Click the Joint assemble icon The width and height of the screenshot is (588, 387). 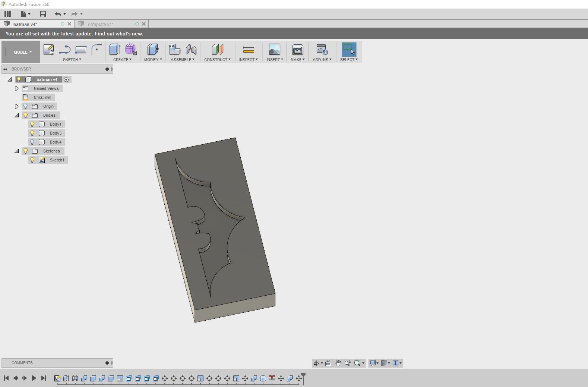click(x=191, y=50)
